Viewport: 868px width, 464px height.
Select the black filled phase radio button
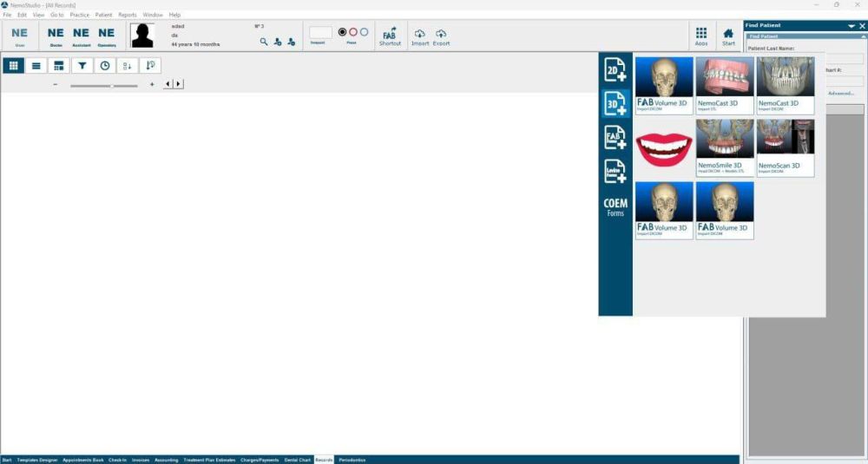(x=342, y=32)
